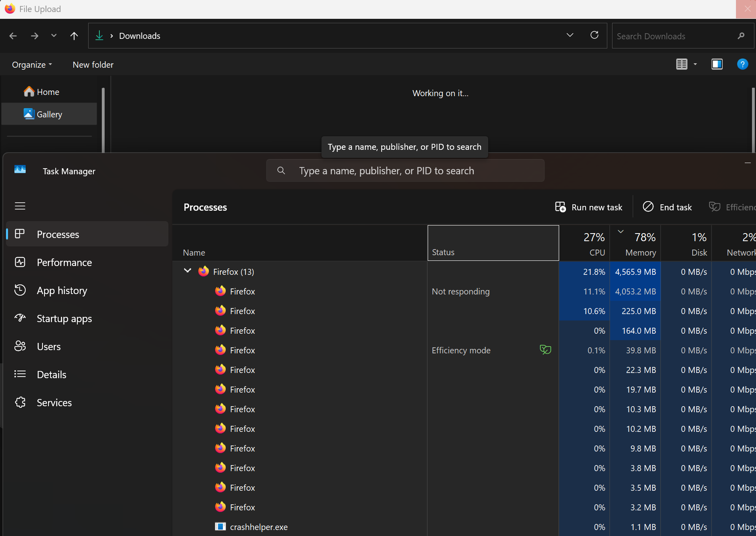Screen dimensions: 756x536
Task: Expand the address bar history dropdown
Action: tap(570, 35)
